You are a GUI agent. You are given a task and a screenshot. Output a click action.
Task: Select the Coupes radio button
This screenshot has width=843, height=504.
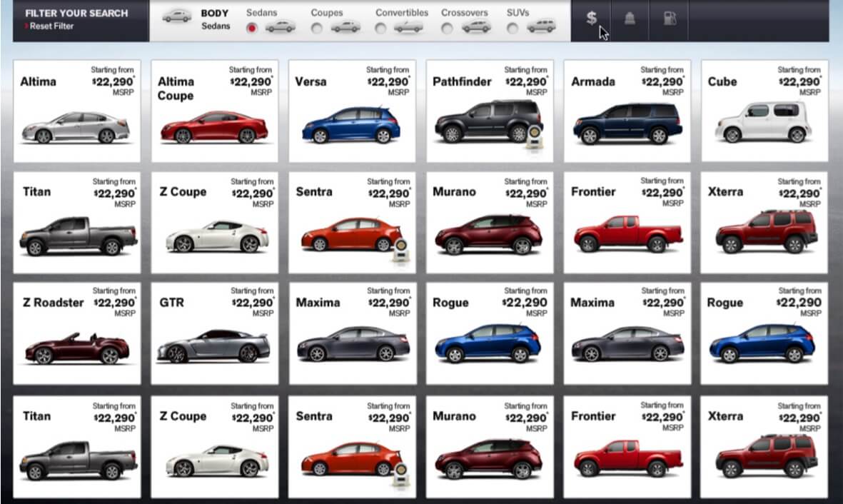coord(317,28)
